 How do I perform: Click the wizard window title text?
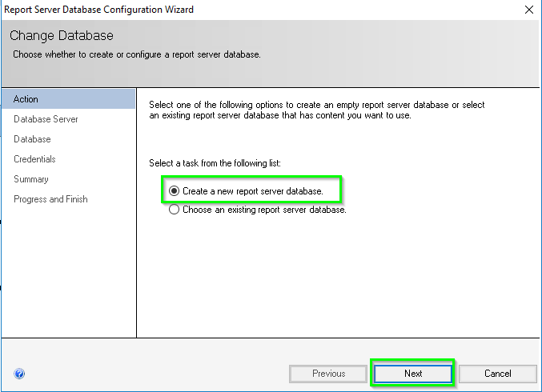pyautogui.click(x=98, y=10)
